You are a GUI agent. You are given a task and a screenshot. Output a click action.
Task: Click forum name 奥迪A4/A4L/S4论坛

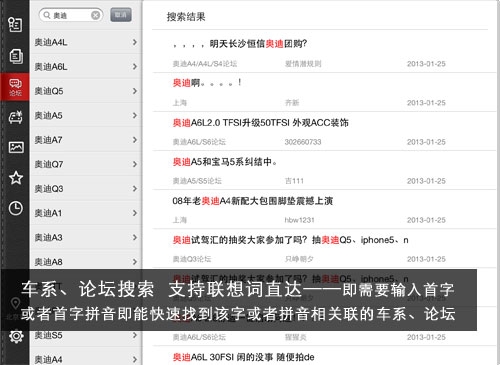pyautogui.click(x=205, y=64)
